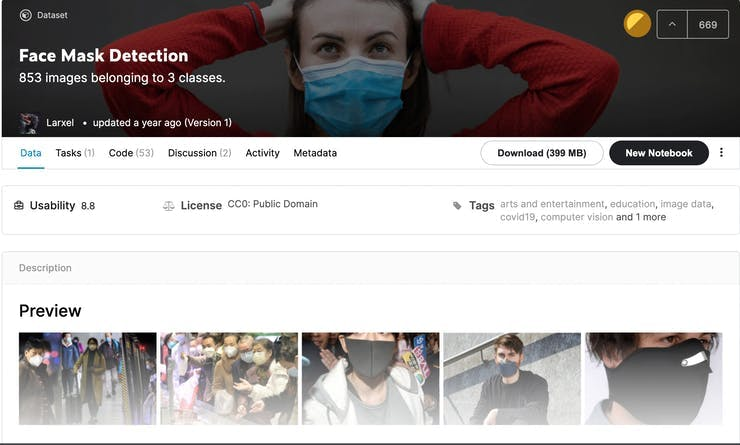This screenshot has width=740, height=445.
Task: Click the Face Mask Detection title
Action: tap(103, 56)
